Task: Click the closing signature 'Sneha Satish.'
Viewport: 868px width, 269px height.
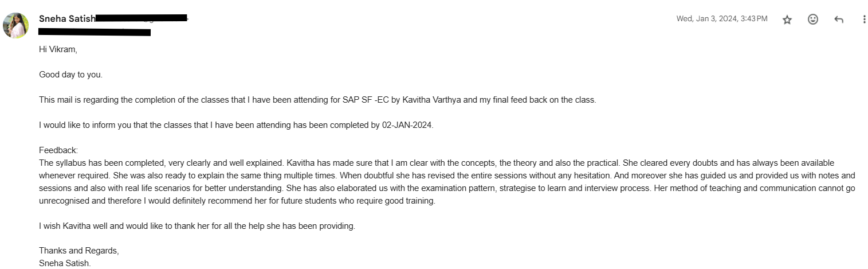Action: click(x=65, y=263)
